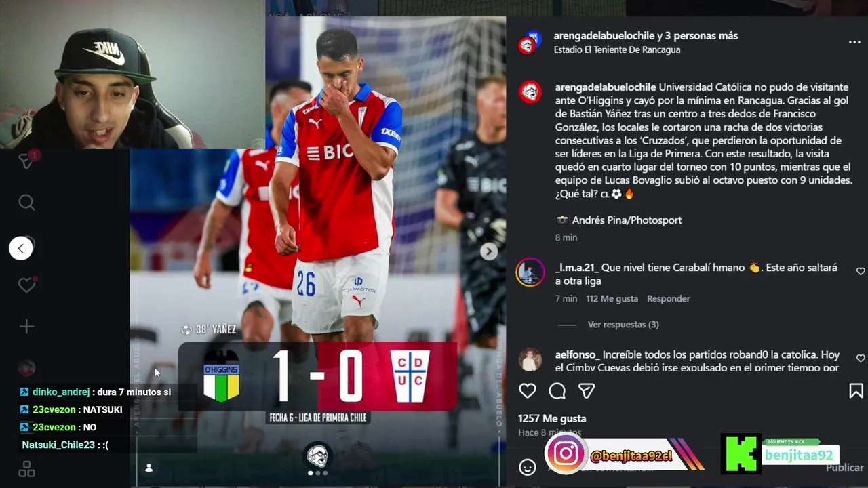Open Estadio El Teniente De Rancagua location
The image size is (868, 488).
pyautogui.click(x=617, y=49)
